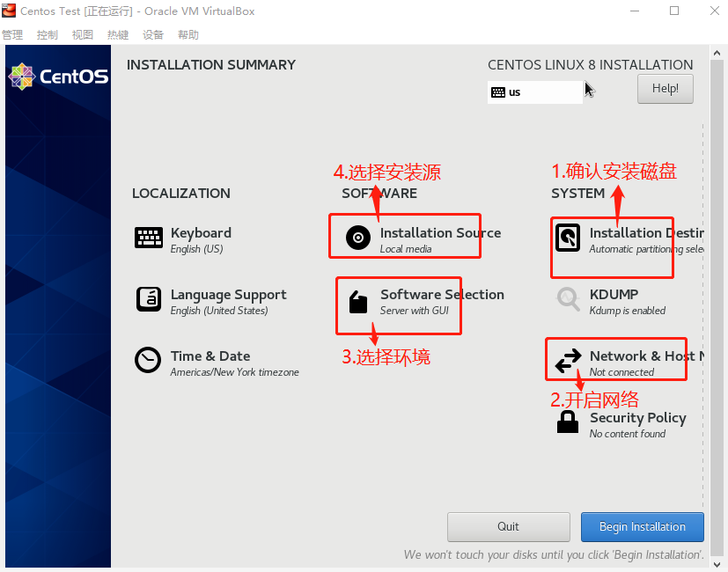Screen dimensions: 728x572
Task: Open Network & Host Name label
Action: click(x=647, y=356)
